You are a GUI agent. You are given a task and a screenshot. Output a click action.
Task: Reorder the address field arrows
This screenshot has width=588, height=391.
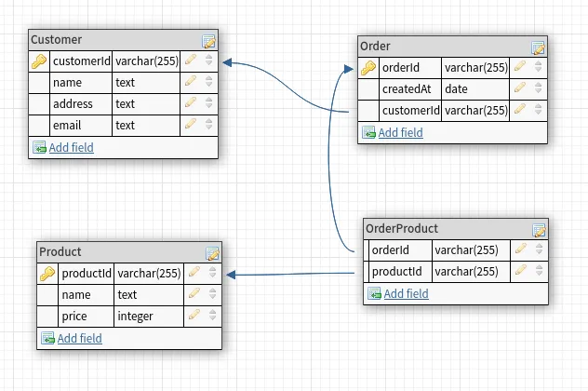click(209, 102)
